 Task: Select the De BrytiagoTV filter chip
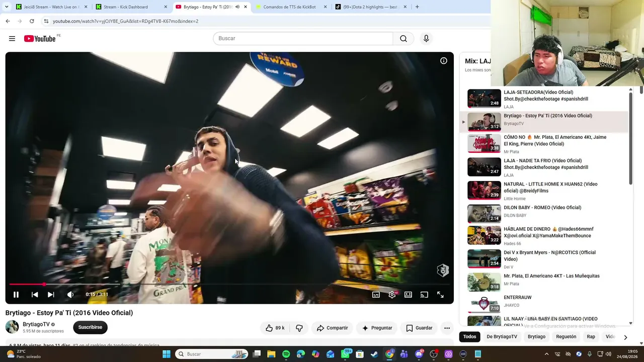(x=502, y=337)
